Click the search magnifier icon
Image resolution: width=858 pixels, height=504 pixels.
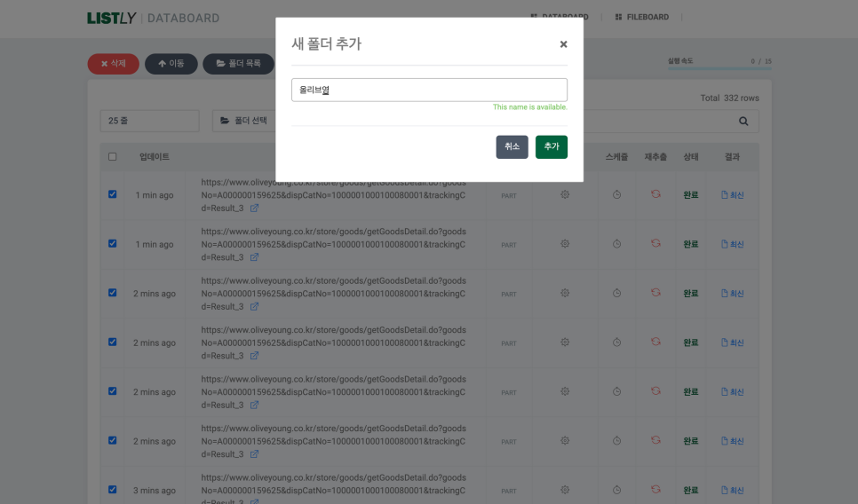743,122
